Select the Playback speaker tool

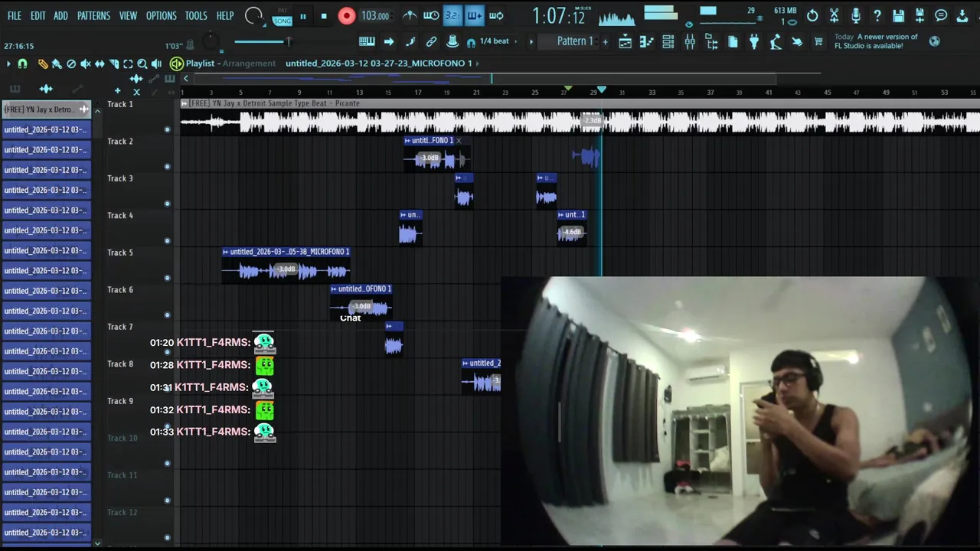pyautogui.click(x=156, y=64)
